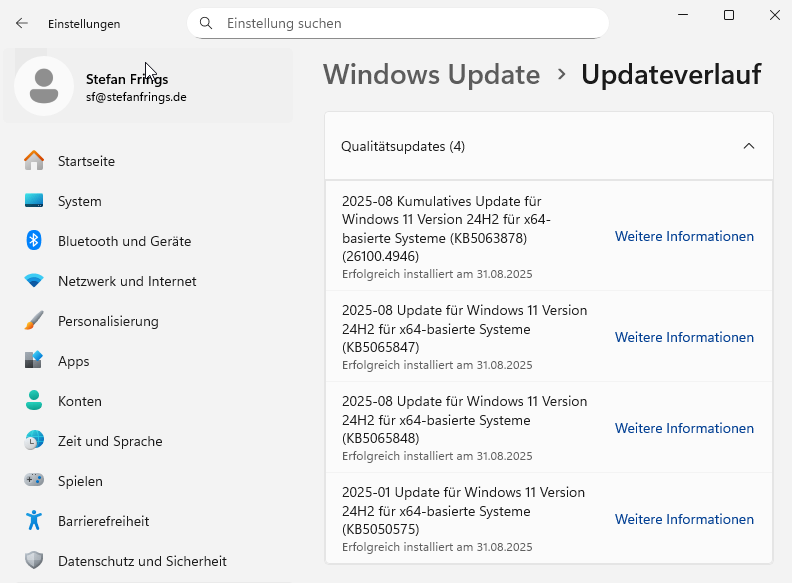
Task: Click the System monitor icon
Action: click(34, 201)
